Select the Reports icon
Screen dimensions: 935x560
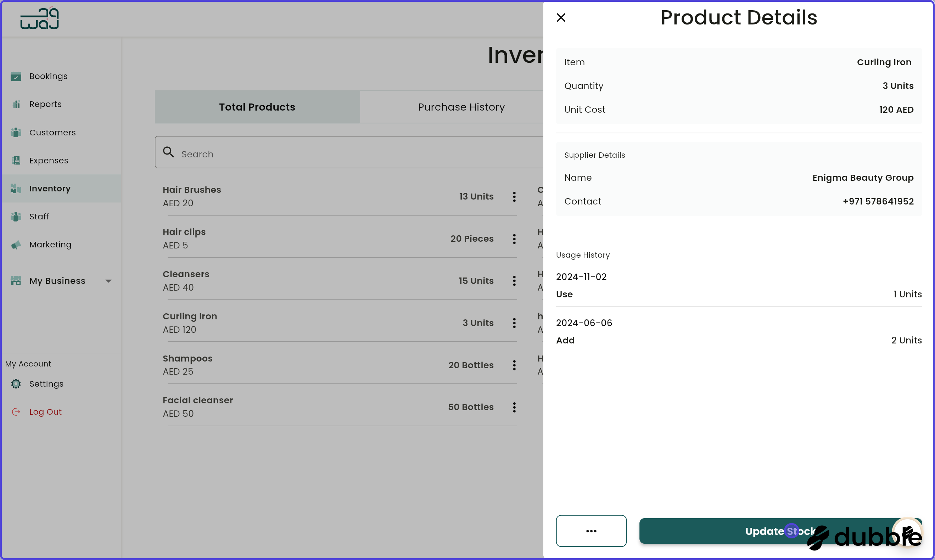[x=16, y=104]
